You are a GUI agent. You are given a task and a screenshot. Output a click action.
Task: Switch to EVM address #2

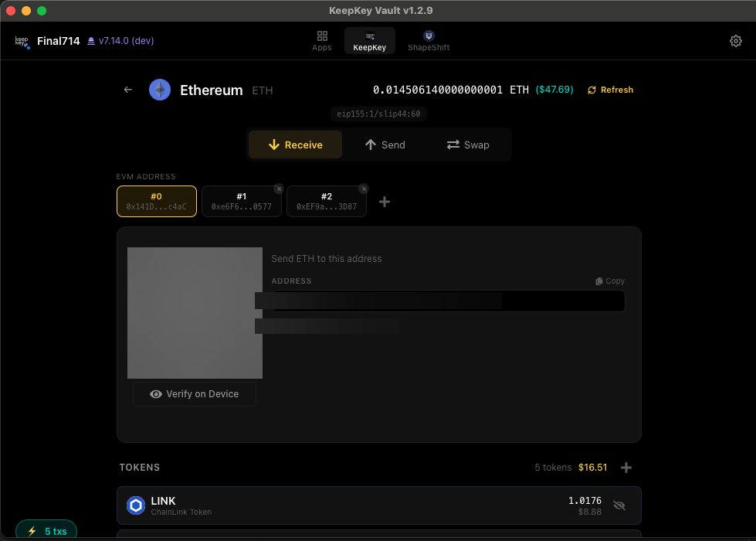coord(326,202)
